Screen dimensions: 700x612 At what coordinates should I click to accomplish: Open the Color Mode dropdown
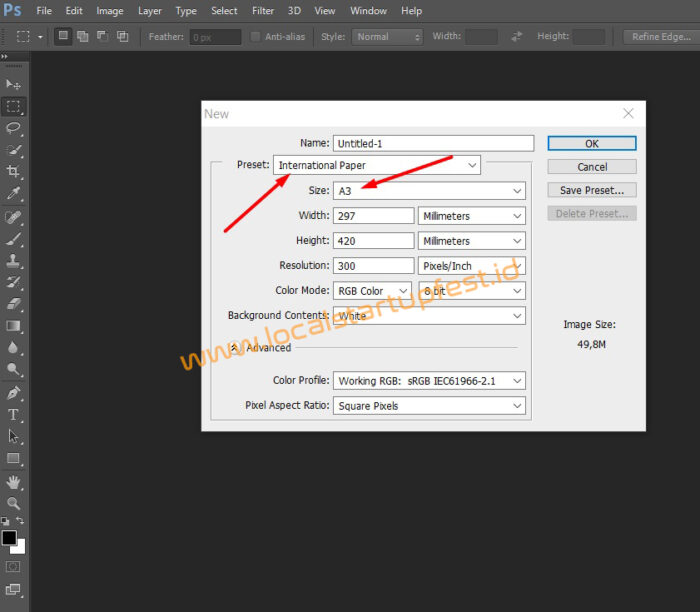click(x=372, y=291)
